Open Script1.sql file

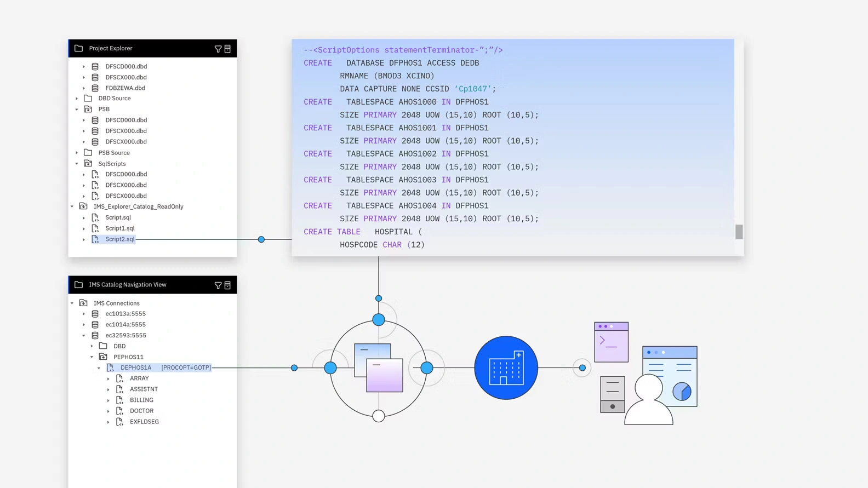coord(119,228)
